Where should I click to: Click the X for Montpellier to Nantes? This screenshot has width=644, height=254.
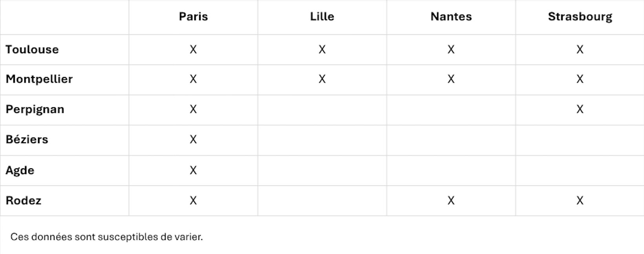(x=451, y=79)
